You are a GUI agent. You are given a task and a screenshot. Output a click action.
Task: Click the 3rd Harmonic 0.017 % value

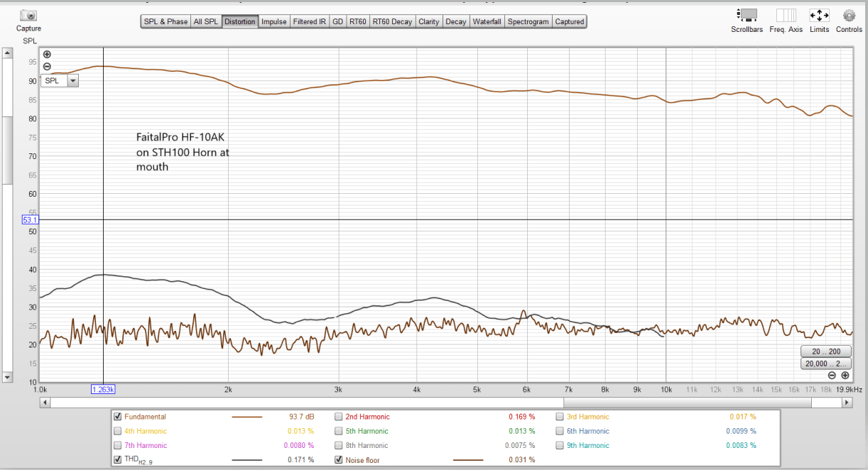click(743, 417)
